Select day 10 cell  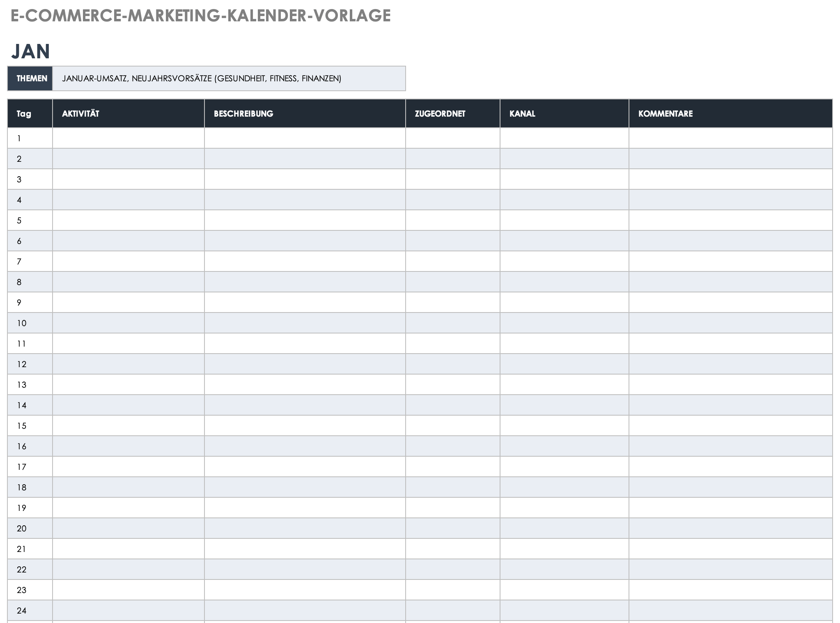pos(30,323)
